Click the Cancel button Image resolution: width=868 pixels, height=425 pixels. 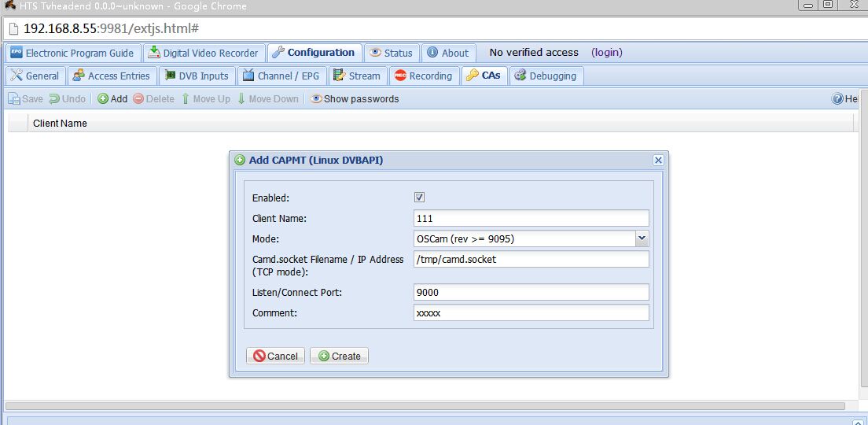pyautogui.click(x=275, y=356)
